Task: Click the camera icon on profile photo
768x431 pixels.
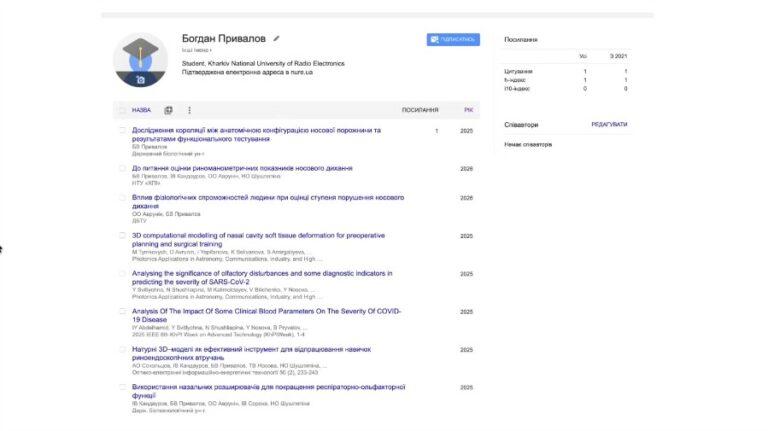Action: coord(141,79)
